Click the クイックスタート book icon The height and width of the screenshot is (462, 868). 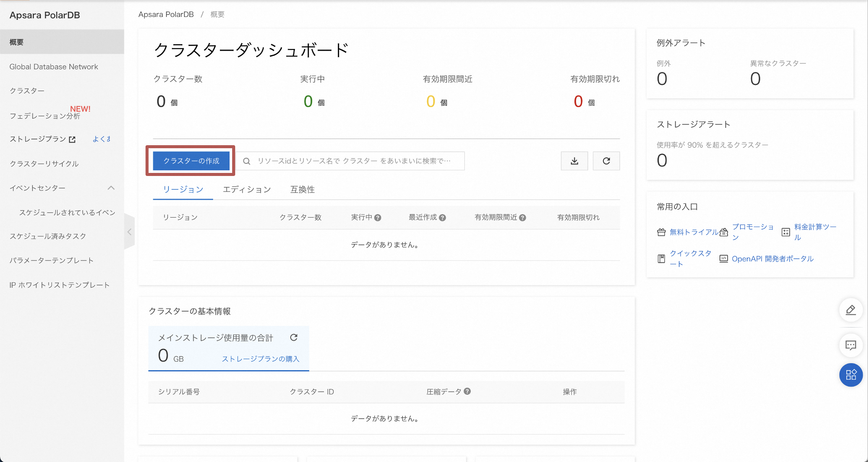click(661, 258)
